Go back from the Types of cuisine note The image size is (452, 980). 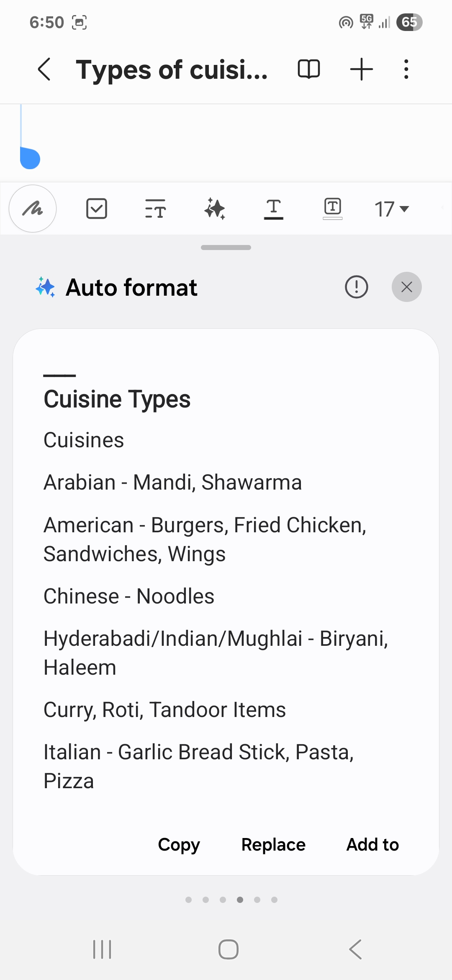click(44, 69)
